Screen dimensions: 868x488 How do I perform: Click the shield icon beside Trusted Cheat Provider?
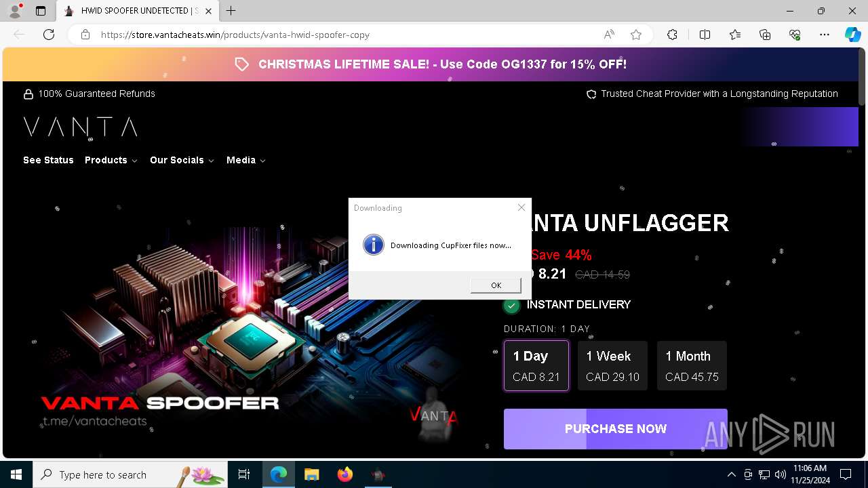(x=591, y=94)
